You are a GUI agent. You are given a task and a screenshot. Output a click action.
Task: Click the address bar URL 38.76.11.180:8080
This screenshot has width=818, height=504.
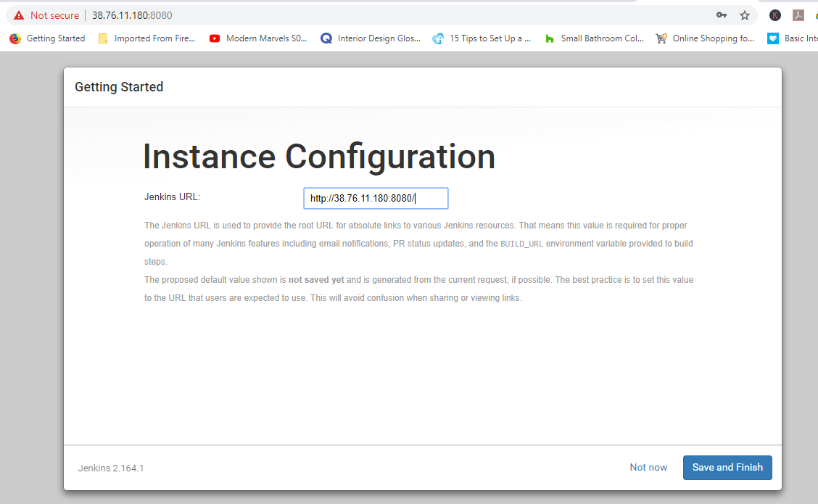point(132,15)
